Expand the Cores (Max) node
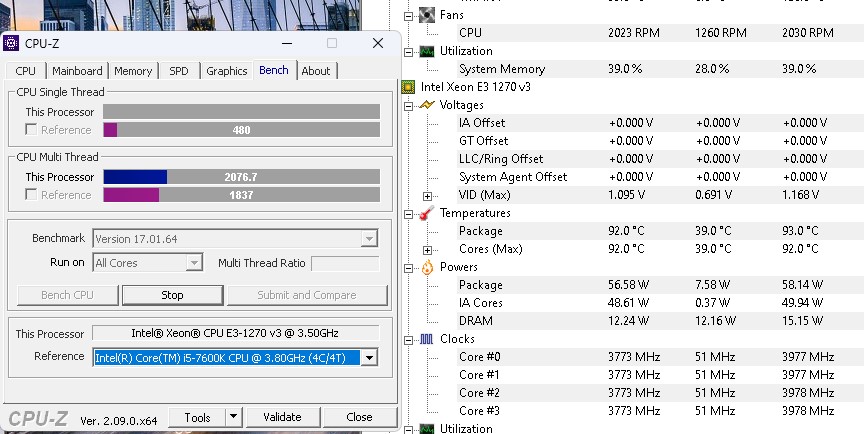 427,250
